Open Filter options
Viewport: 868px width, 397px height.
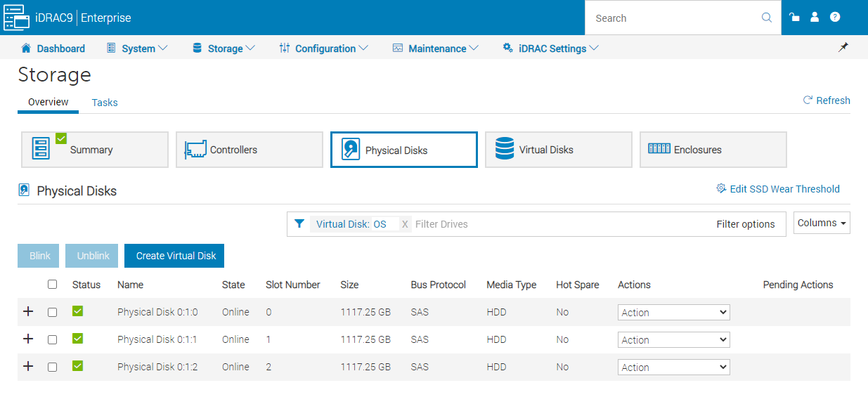click(x=746, y=224)
